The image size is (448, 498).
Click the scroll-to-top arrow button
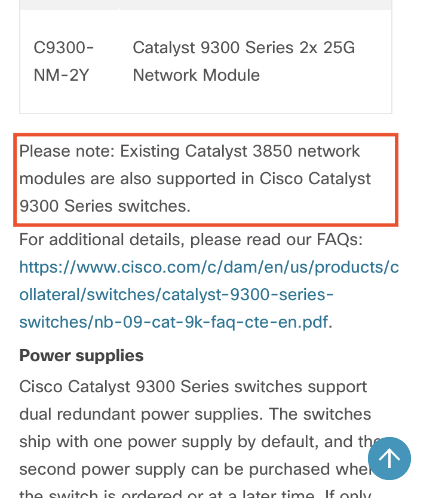389,459
